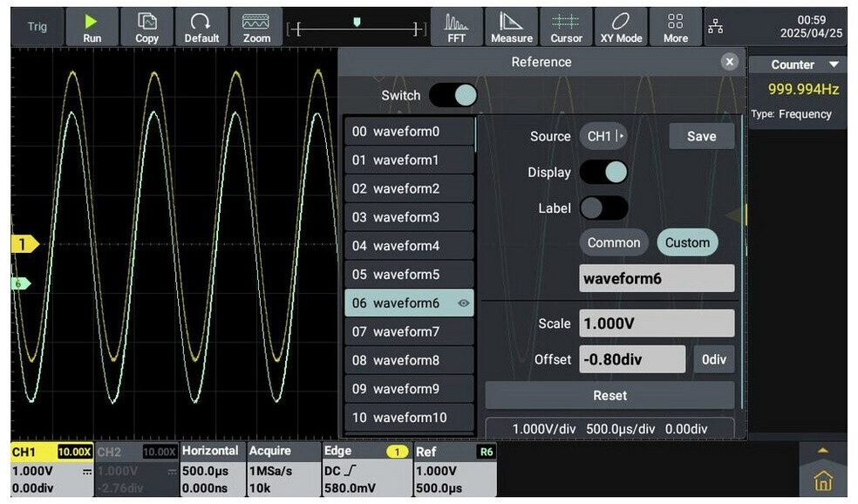Turn off the Display toggle

pyautogui.click(x=603, y=172)
